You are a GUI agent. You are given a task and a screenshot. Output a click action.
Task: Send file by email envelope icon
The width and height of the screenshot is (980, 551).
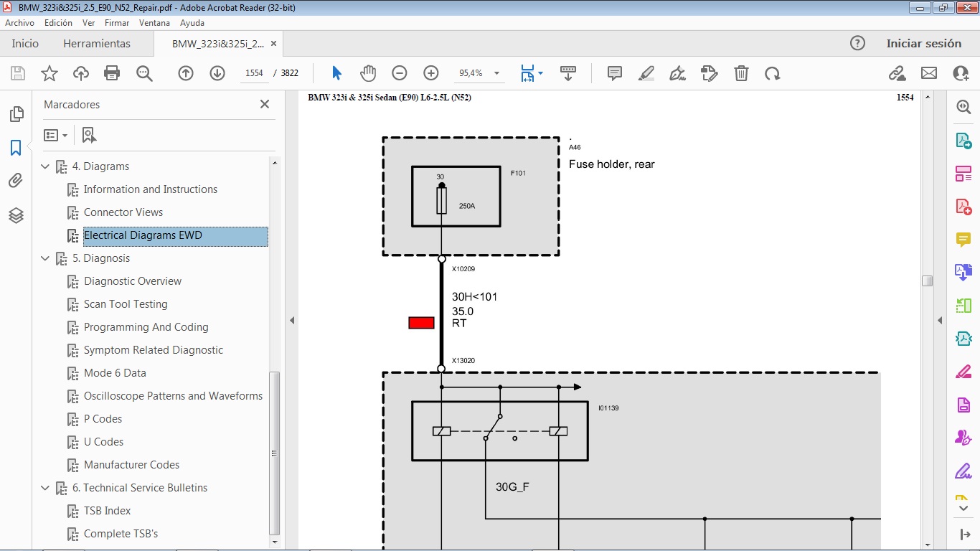coord(929,73)
